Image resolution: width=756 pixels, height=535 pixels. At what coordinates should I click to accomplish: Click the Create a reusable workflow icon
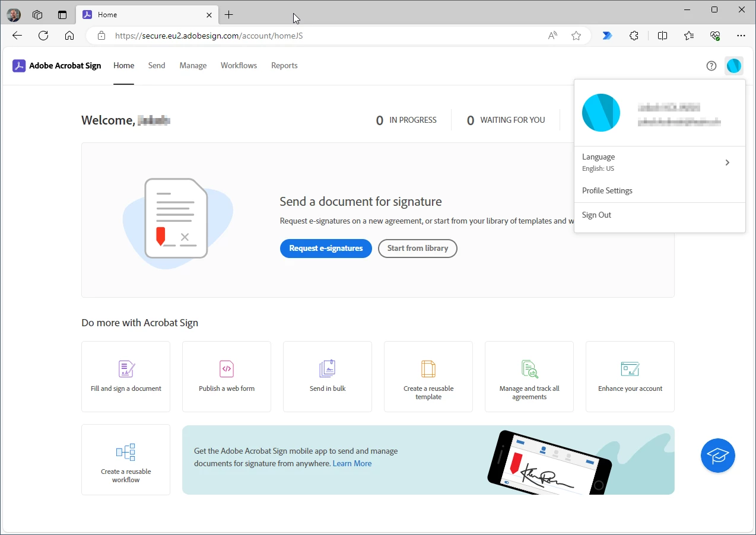point(126,452)
